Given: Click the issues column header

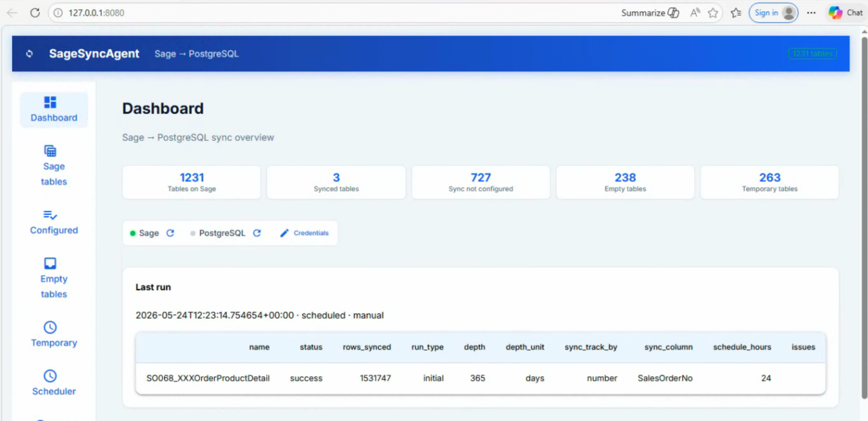Looking at the screenshot, I should point(803,347).
